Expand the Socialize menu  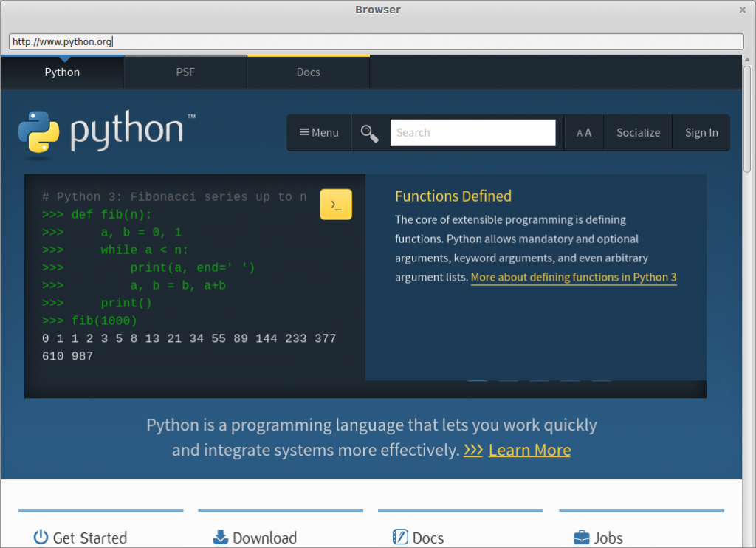638,133
